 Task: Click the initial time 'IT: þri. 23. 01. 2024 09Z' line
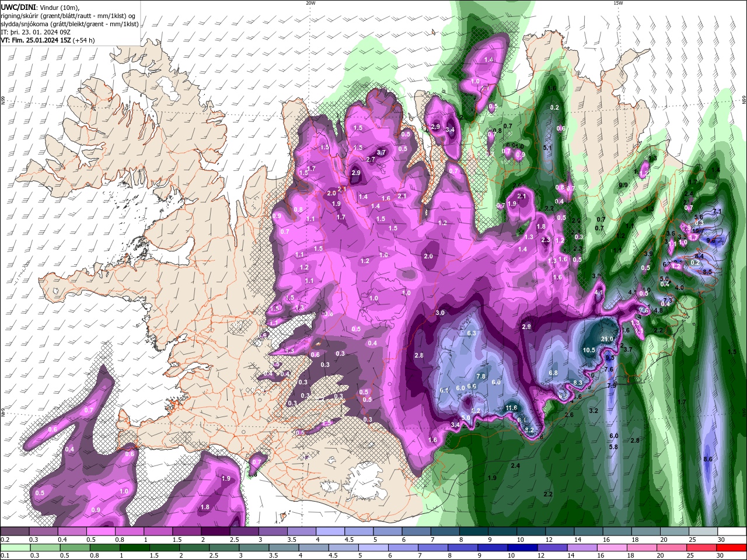click(x=37, y=32)
